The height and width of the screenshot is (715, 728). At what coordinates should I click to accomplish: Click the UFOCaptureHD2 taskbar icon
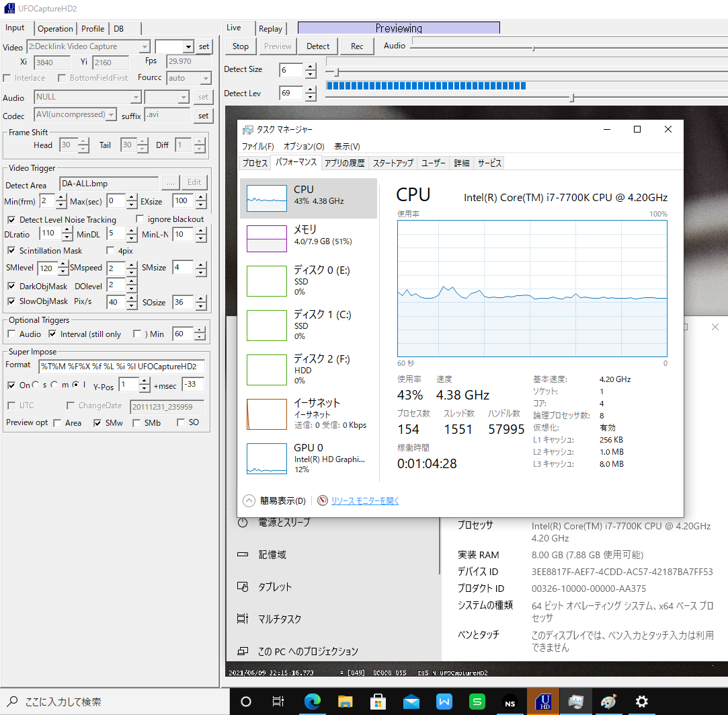click(x=543, y=702)
